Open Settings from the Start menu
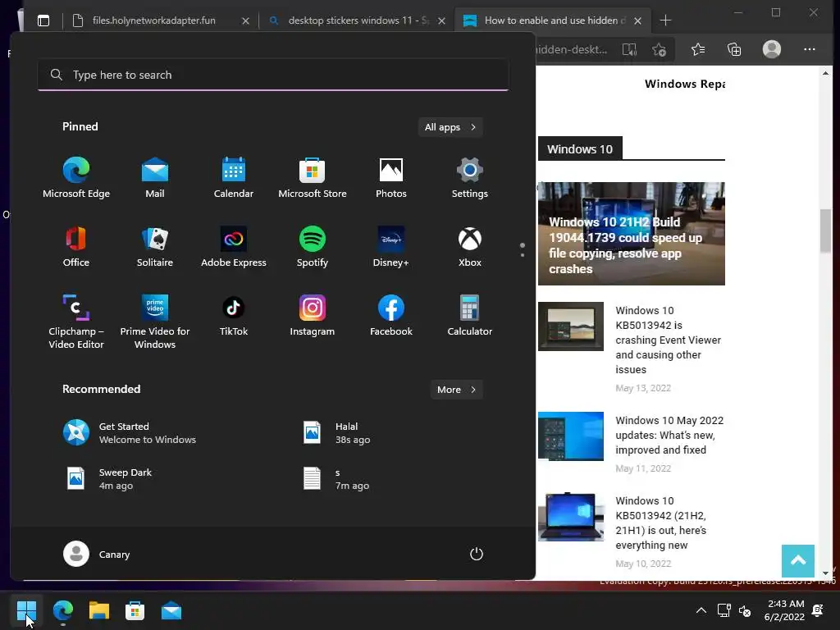Image resolution: width=840 pixels, height=630 pixels. point(470,178)
